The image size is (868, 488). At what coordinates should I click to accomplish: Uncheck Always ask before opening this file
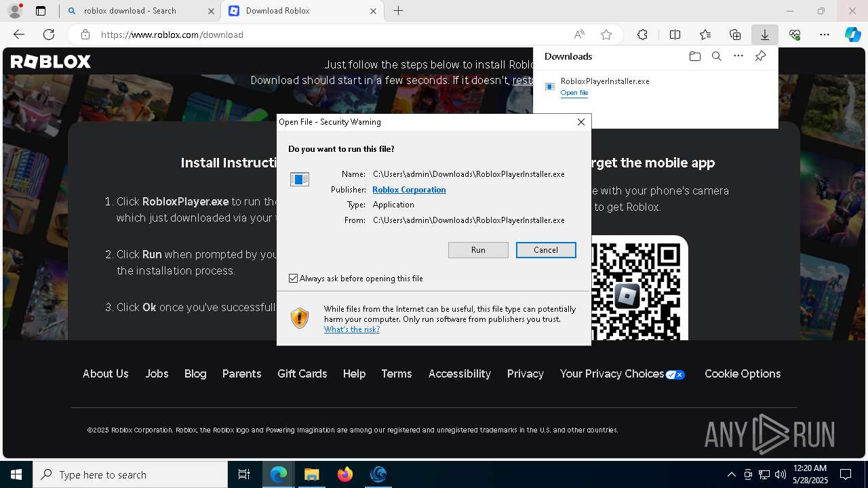tap(294, 279)
